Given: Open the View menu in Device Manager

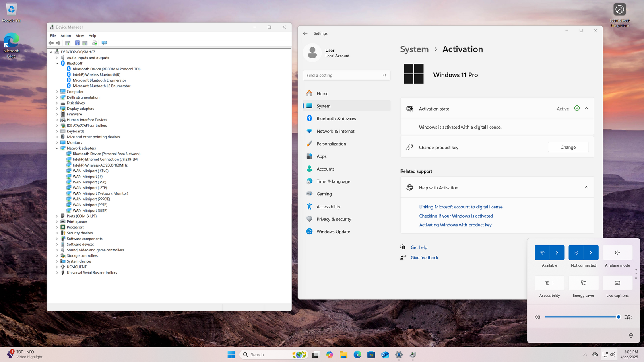Looking at the screenshot, I should coord(80,36).
